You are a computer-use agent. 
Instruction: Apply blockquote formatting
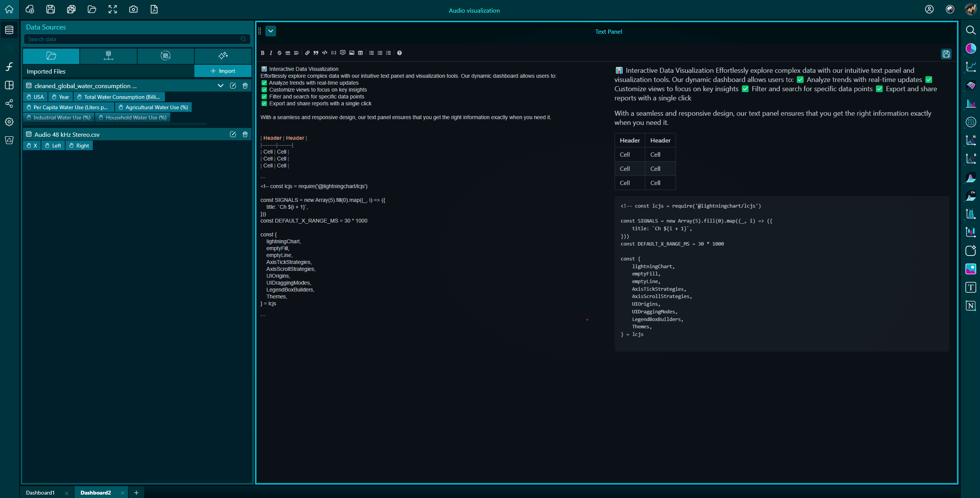(316, 53)
